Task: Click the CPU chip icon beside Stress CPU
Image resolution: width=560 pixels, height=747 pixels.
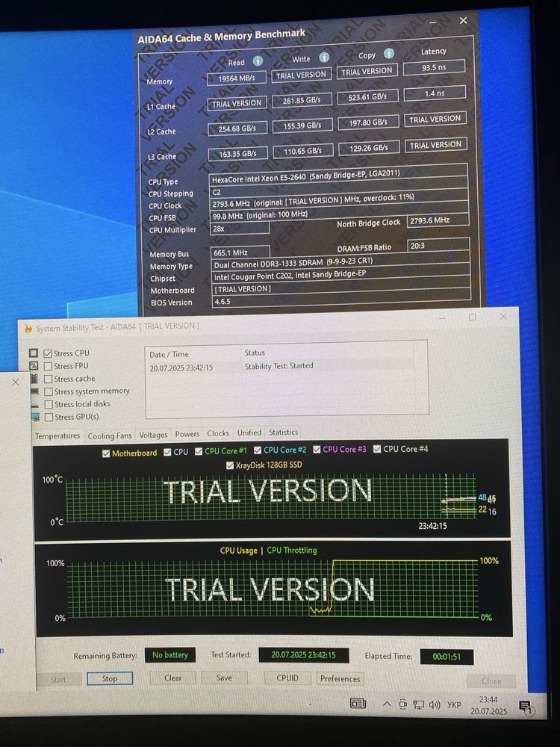Action: tap(34, 353)
